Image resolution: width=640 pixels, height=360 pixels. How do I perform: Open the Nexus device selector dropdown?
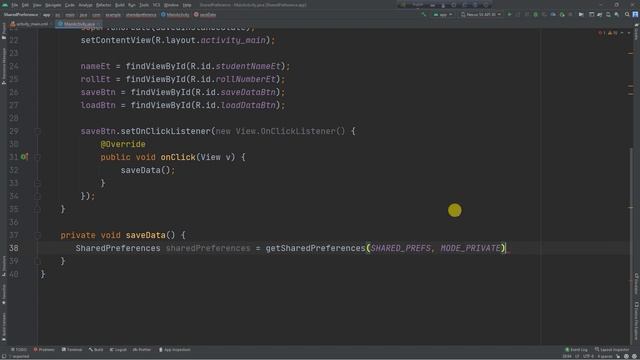(x=481, y=15)
